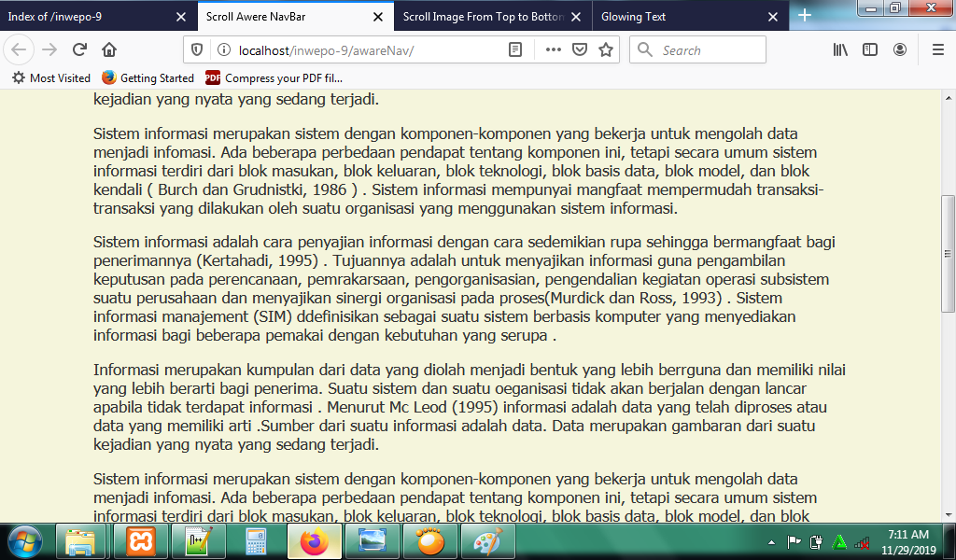Save page to Pocket
Image resolution: width=956 pixels, height=560 pixels.
(579, 50)
